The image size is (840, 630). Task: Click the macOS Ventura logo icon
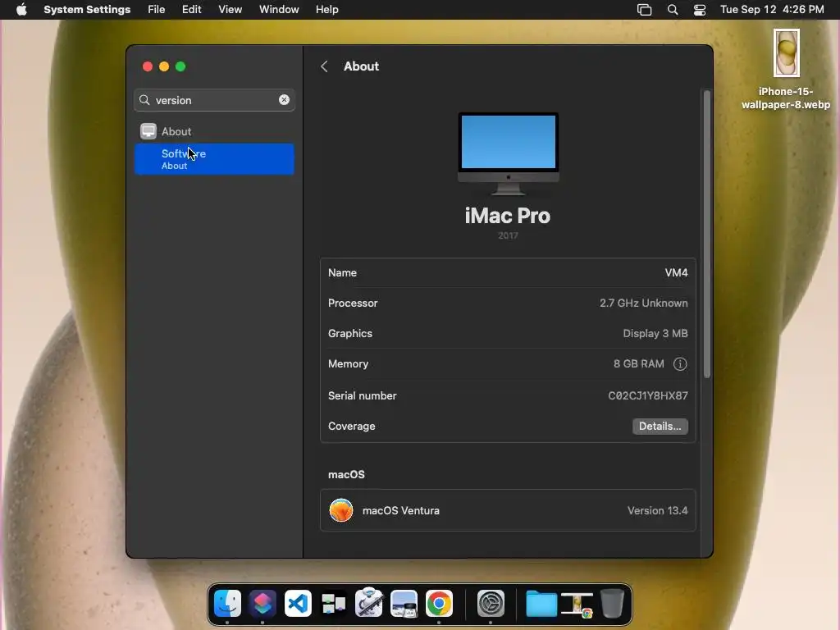(341, 510)
